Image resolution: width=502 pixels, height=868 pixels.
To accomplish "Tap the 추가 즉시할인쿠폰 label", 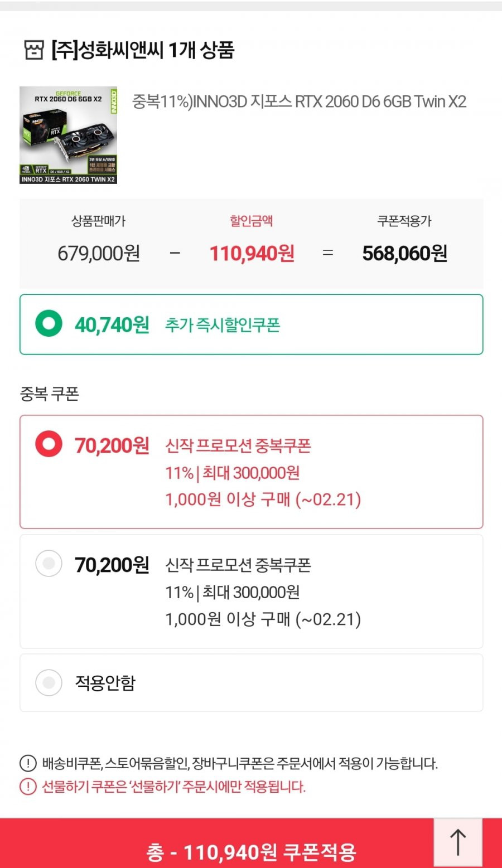I will (223, 324).
